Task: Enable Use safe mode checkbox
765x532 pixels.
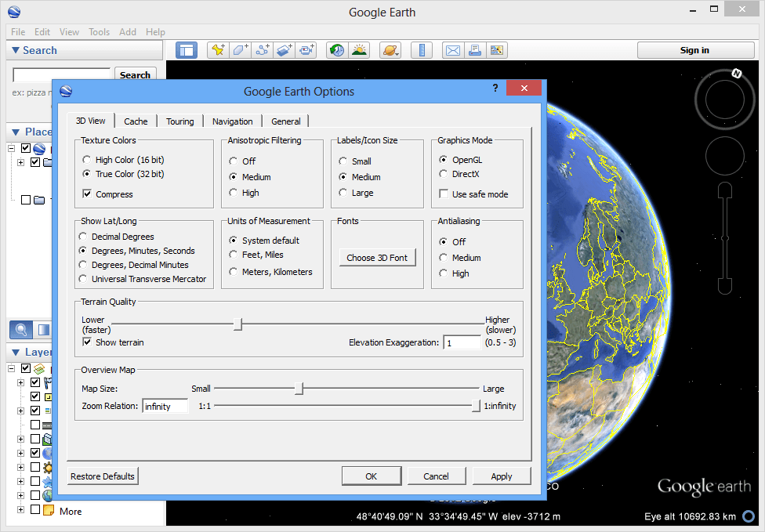Action: (x=444, y=194)
